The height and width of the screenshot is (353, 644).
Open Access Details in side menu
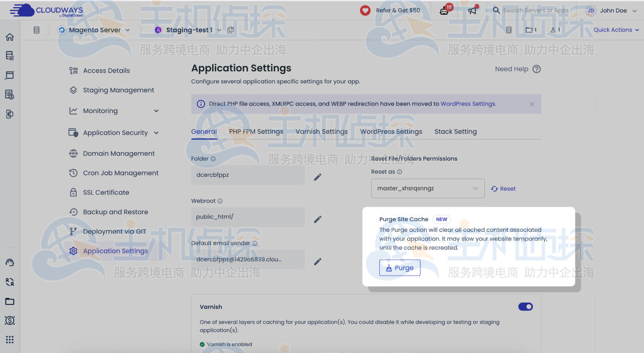[100, 71]
